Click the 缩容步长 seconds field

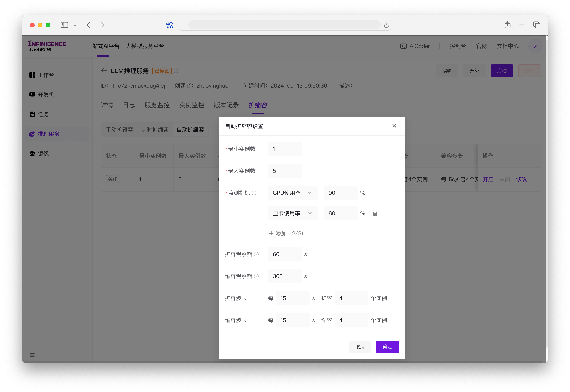tap(293, 320)
